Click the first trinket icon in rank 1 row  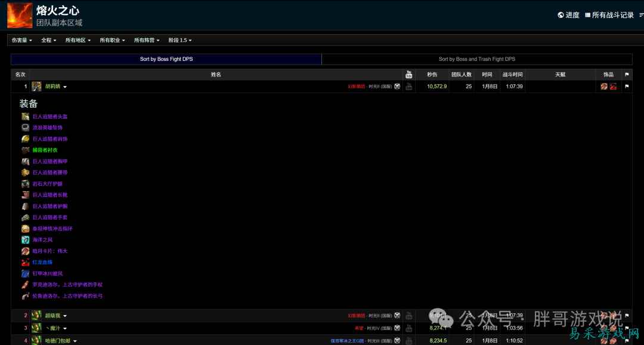[604, 87]
